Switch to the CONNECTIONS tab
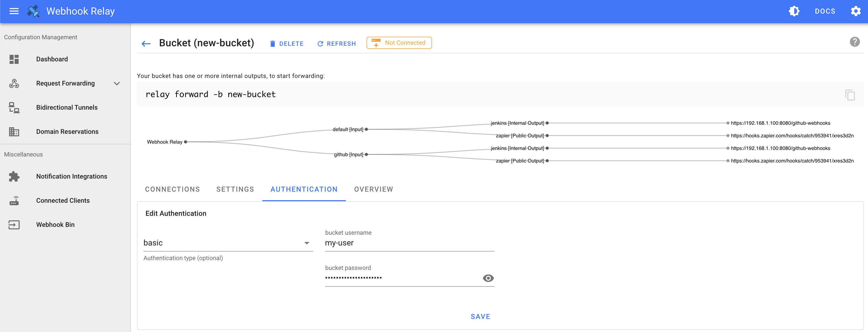 click(172, 189)
